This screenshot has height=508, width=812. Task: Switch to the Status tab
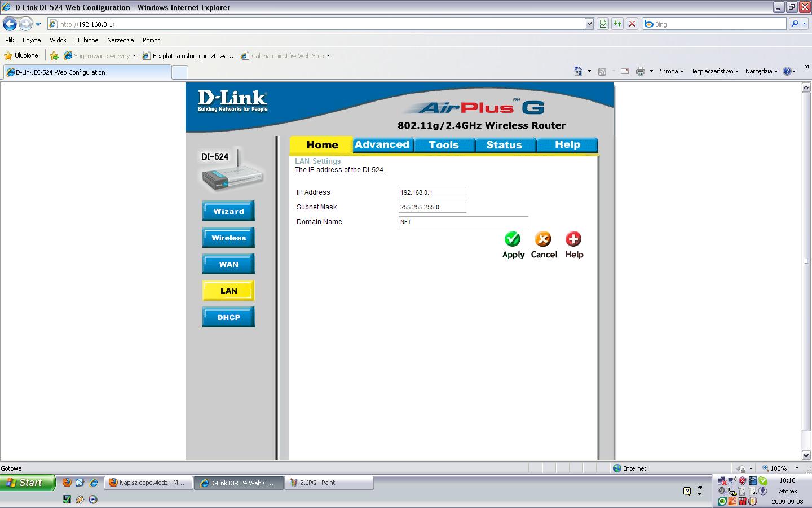pyautogui.click(x=504, y=145)
